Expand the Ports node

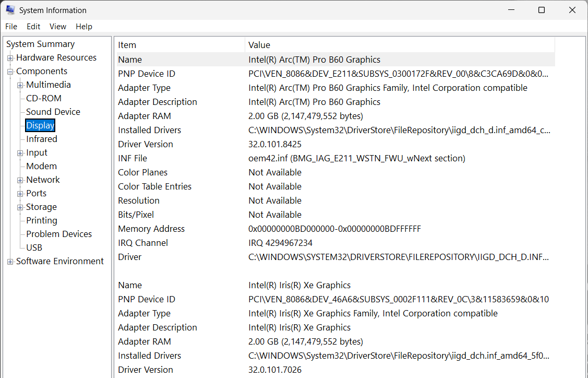coord(20,194)
